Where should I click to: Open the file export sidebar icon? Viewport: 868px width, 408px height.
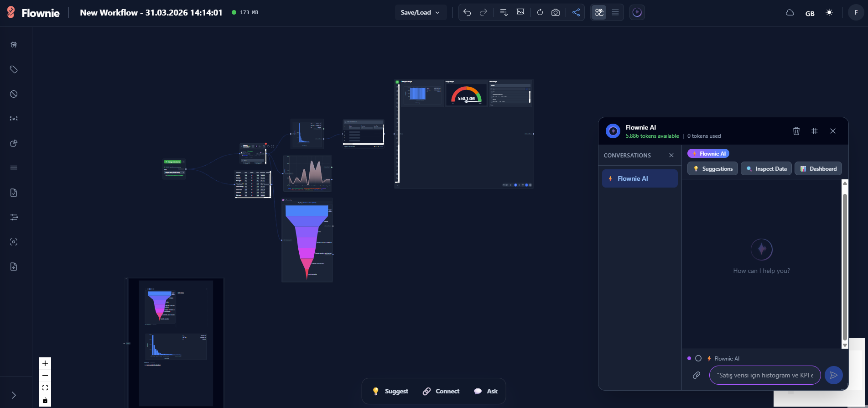tap(14, 267)
